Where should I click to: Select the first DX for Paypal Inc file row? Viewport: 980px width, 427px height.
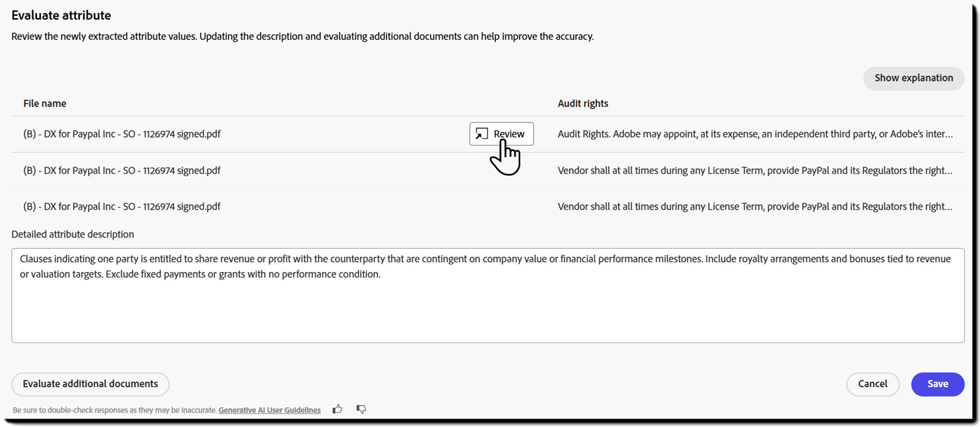coord(121,134)
